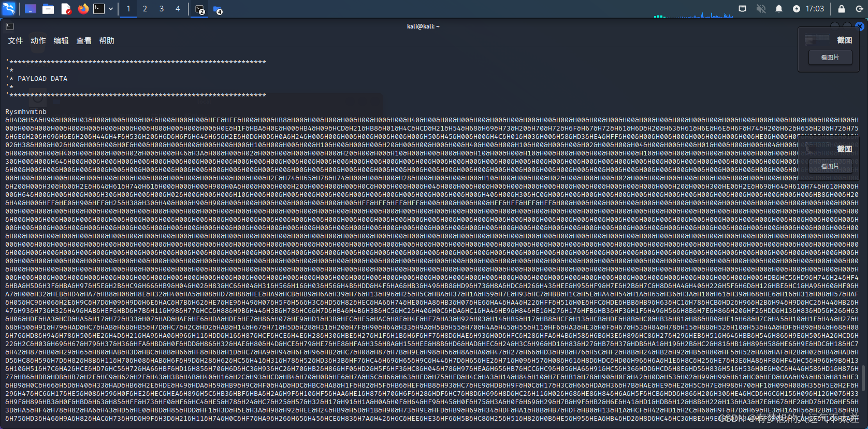This screenshot has width=868, height=429.
Task: Click the terminal window menu icon
Action: coord(10,26)
